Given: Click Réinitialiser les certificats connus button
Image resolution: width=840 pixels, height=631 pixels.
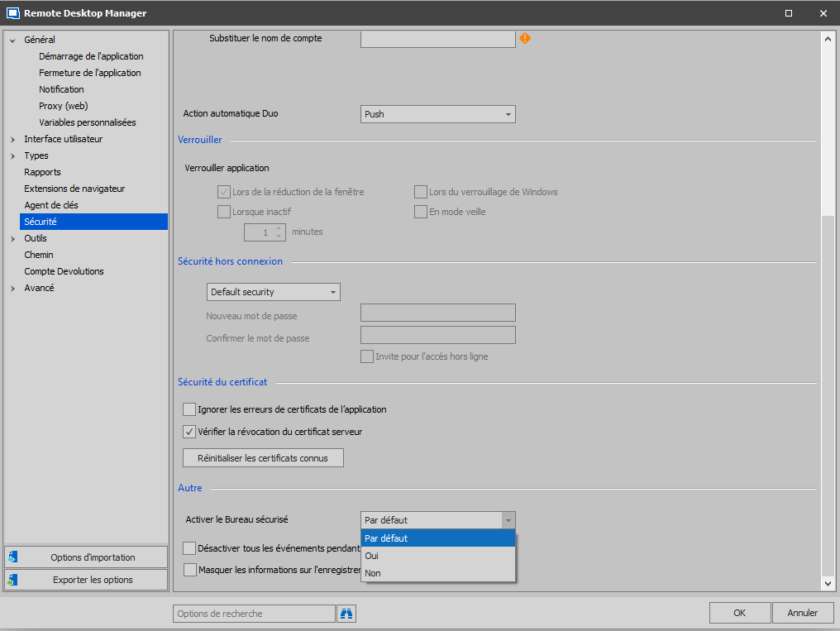Looking at the screenshot, I should 263,458.
